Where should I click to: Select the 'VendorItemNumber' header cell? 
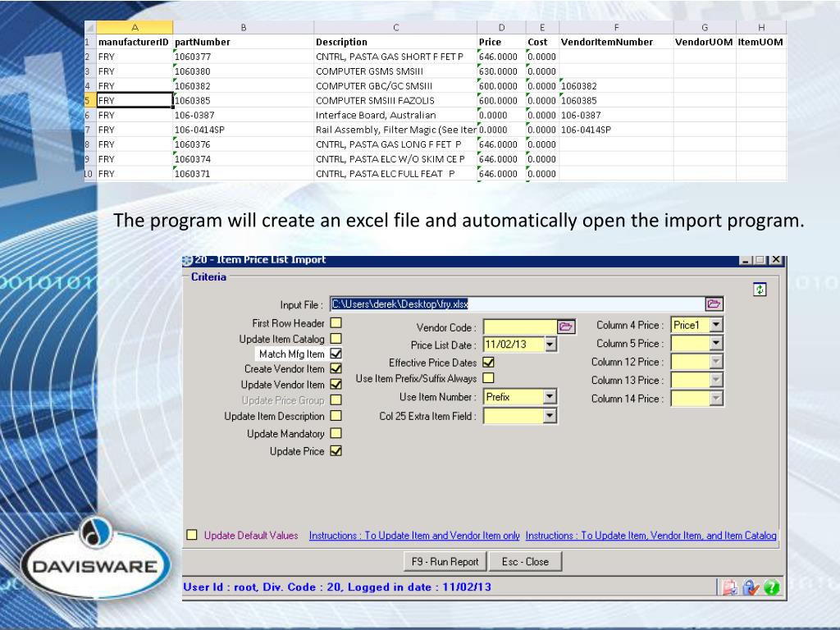pos(616,42)
